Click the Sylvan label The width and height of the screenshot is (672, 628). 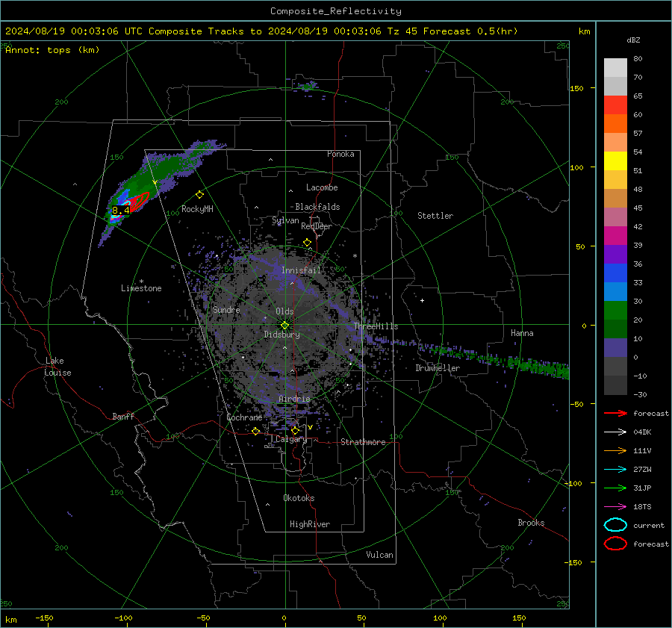click(x=285, y=220)
